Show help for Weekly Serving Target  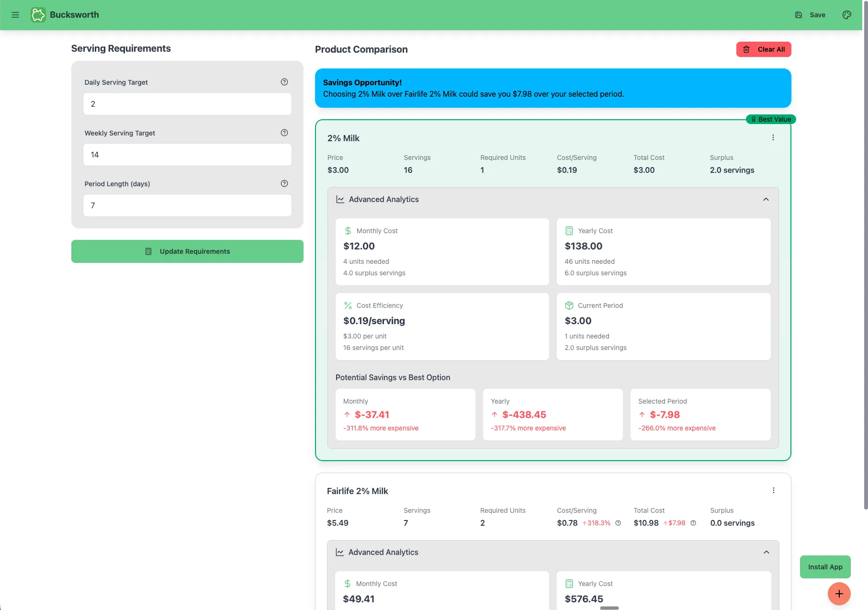[x=284, y=133]
